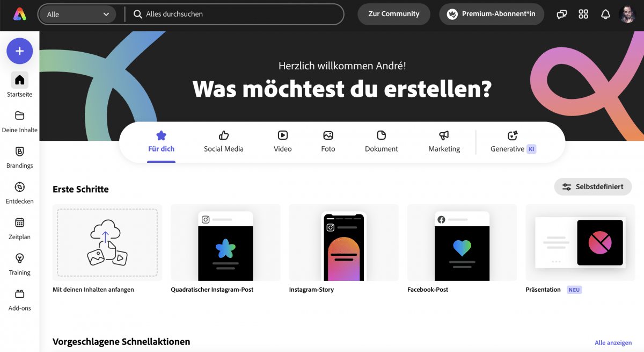Open the apps grid icon
Viewport: 644px width, 352px height.
click(x=583, y=15)
